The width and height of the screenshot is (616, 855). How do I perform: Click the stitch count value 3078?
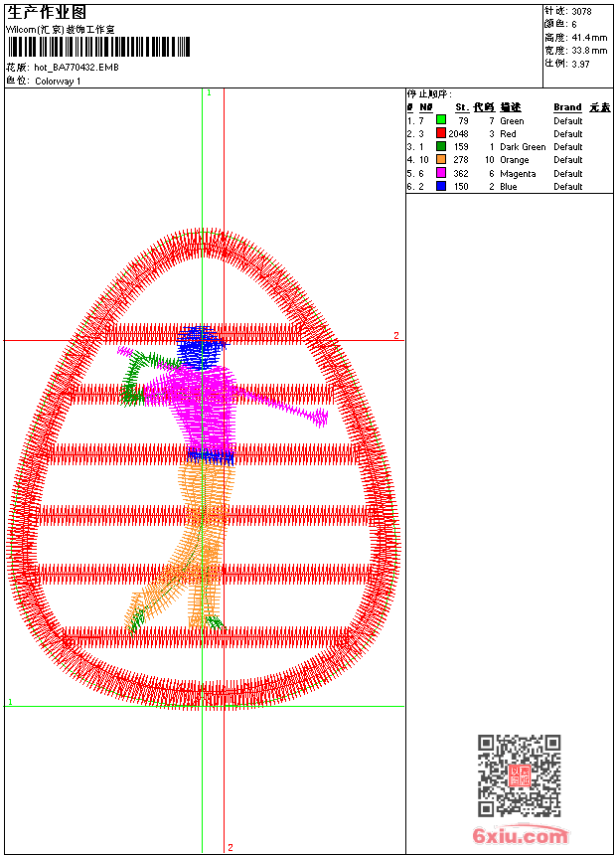click(x=581, y=12)
